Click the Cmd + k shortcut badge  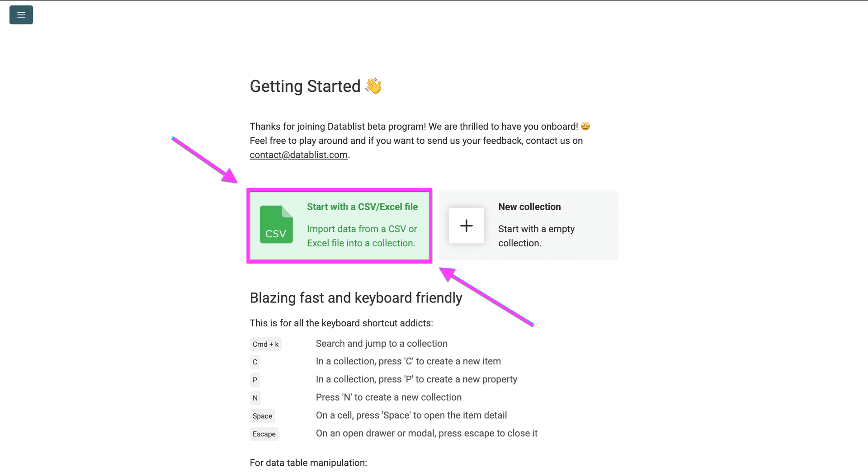coord(265,344)
